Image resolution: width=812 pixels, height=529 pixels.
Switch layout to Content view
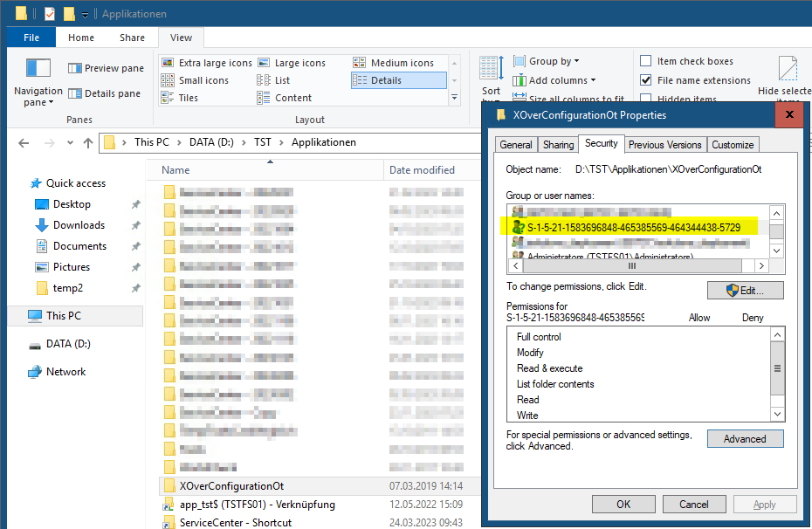[x=285, y=98]
